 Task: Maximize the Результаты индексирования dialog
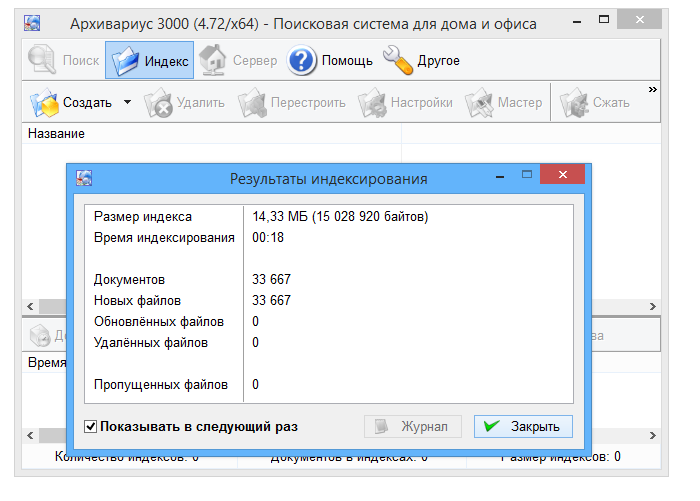(x=527, y=174)
